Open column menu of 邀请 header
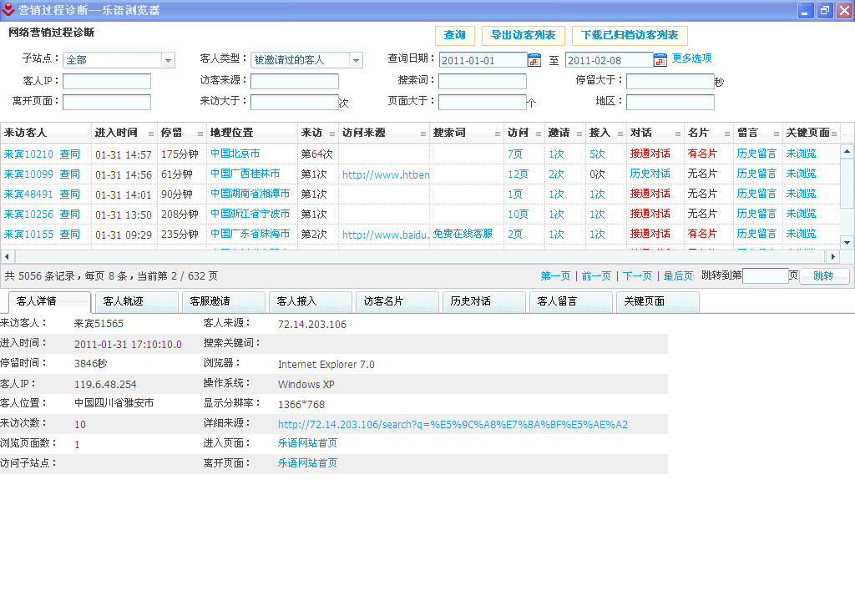Image resolution: width=855 pixels, height=616 pixels. [x=579, y=134]
